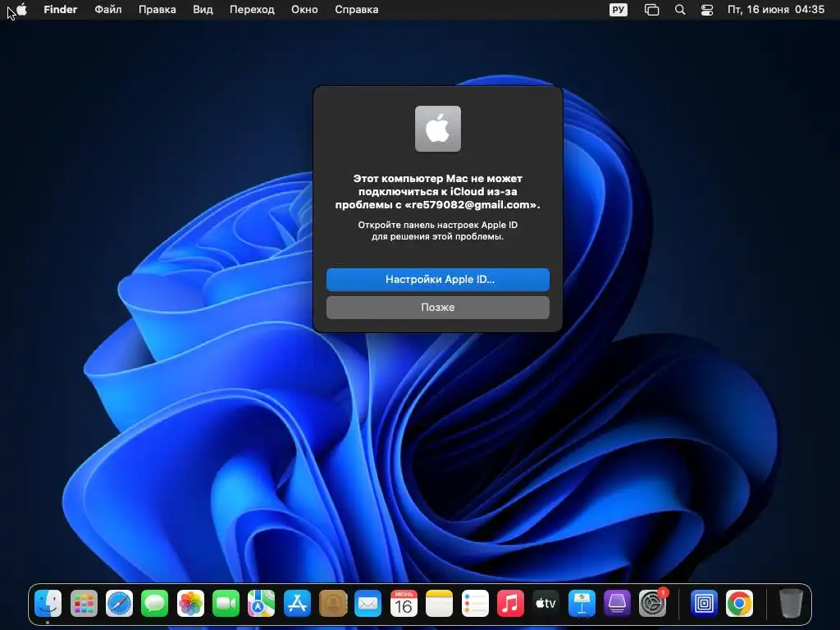Open the Окно menu
Screen dimensions: 840x630
pyautogui.click(x=305, y=10)
